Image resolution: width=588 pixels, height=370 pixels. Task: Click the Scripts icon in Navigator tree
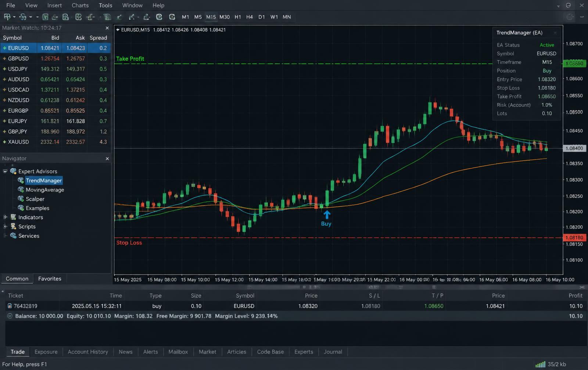click(13, 226)
